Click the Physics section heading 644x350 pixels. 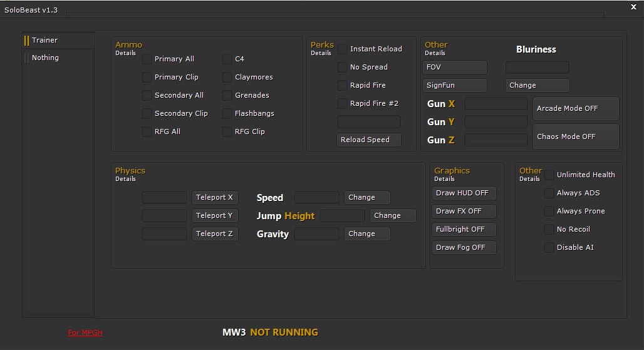(130, 171)
